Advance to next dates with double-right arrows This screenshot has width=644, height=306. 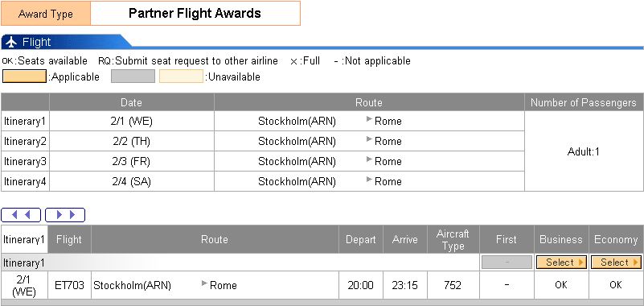tap(65, 215)
